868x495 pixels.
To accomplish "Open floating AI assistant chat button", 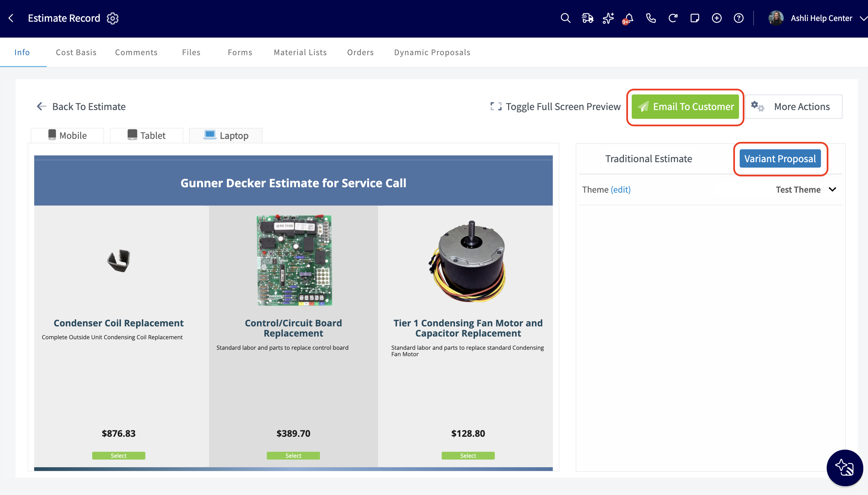I will [x=845, y=468].
